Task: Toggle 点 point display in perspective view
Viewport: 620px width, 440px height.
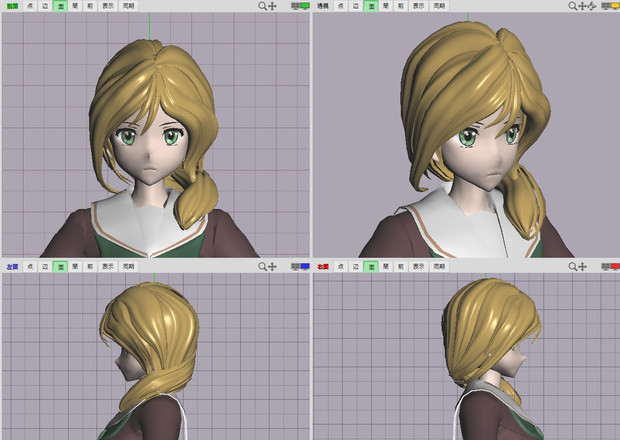Action: [340, 6]
